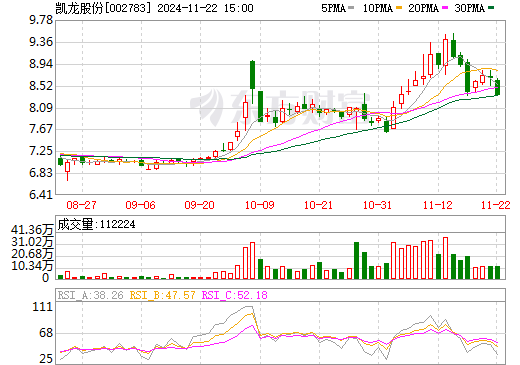
Task: Click the 111 RSI axis label
Action: click(43, 307)
